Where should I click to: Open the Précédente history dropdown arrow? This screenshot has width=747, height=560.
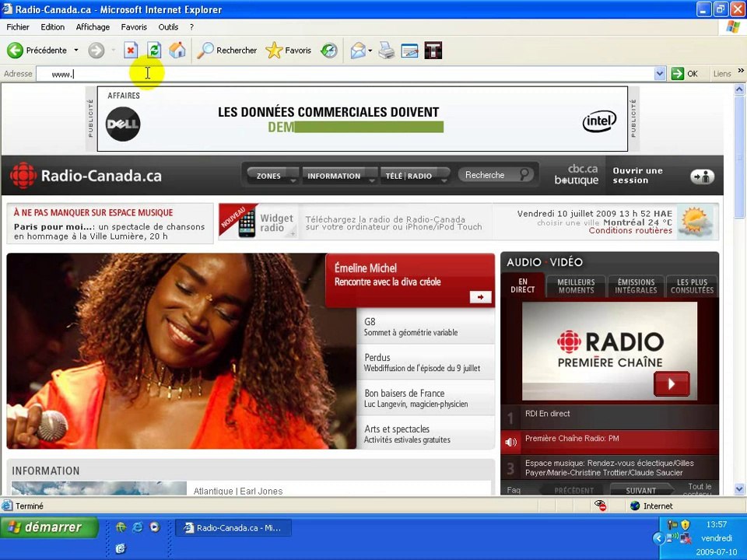75,50
